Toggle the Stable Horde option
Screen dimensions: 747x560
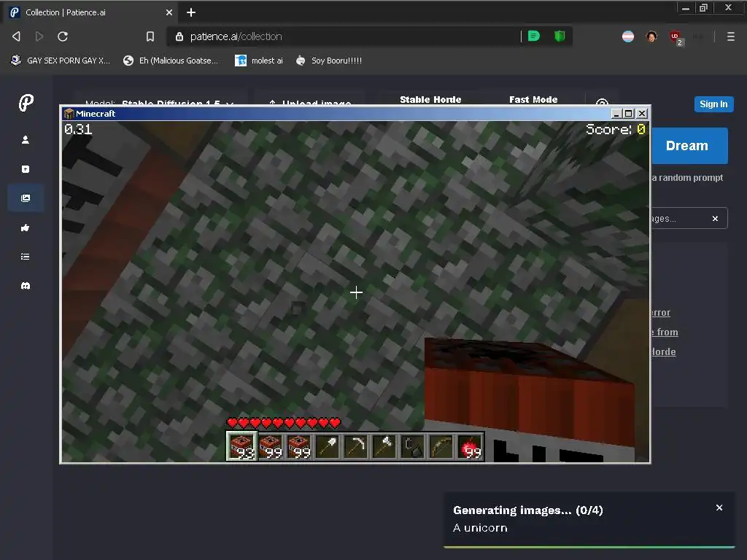(430, 99)
